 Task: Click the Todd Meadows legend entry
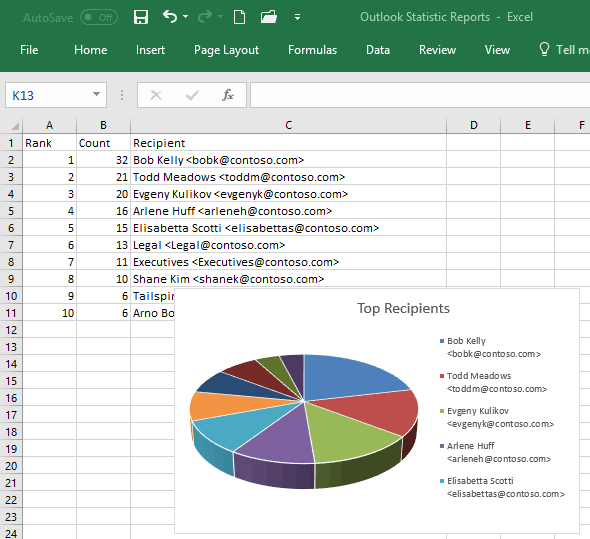point(493,382)
